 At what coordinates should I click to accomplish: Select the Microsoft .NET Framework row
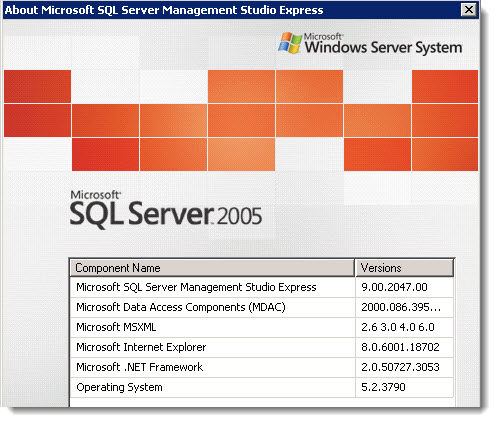(262, 367)
